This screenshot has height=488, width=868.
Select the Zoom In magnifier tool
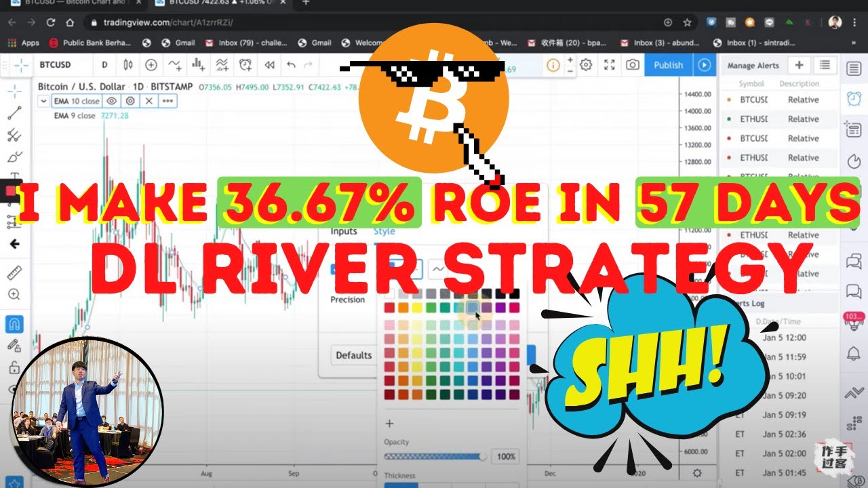click(x=14, y=295)
